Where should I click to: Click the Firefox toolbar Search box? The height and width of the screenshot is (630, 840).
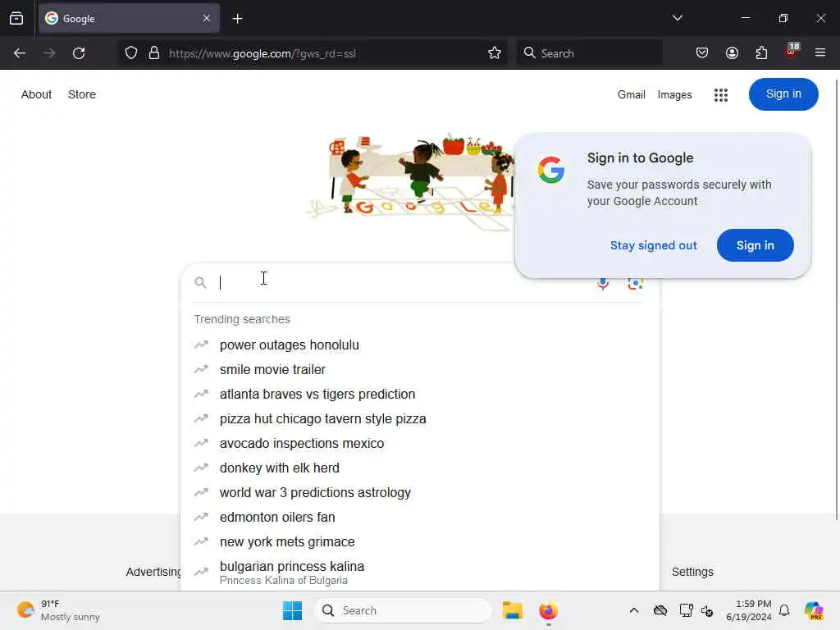589,53
